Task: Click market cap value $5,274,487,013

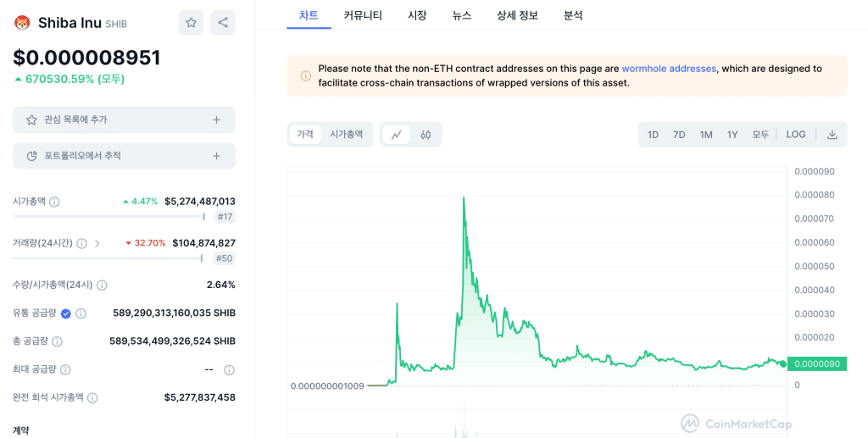Action: pyautogui.click(x=200, y=202)
